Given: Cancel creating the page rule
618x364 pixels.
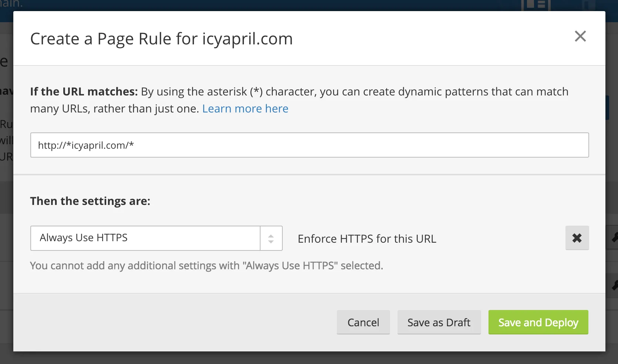Looking at the screenshot, I should point(363,322).
